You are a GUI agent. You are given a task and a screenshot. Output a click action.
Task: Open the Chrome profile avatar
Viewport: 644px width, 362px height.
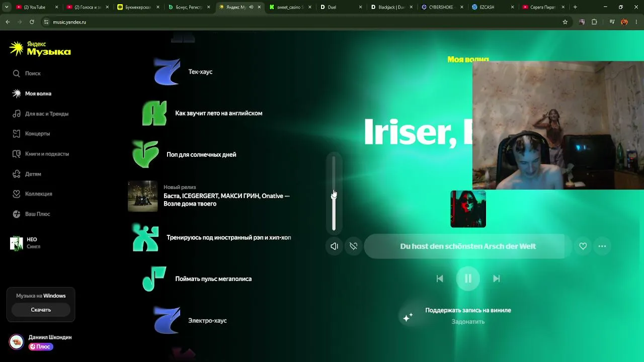(x=624, y=22)
